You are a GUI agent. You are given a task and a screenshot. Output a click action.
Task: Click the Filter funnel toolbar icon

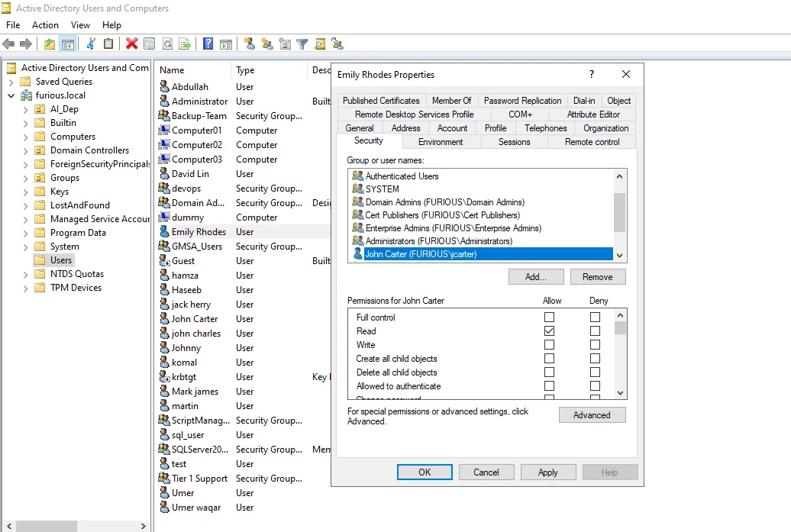[x=302, y=44]
